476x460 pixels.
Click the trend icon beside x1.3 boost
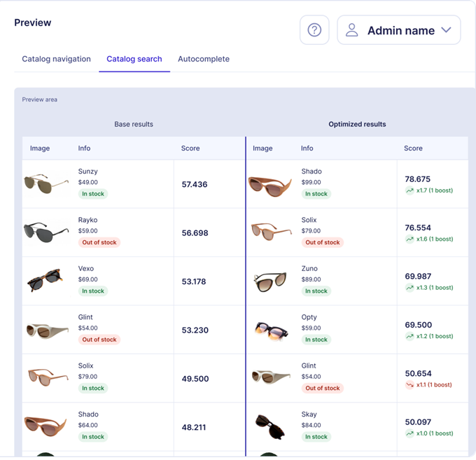click(x=409, y=288)
